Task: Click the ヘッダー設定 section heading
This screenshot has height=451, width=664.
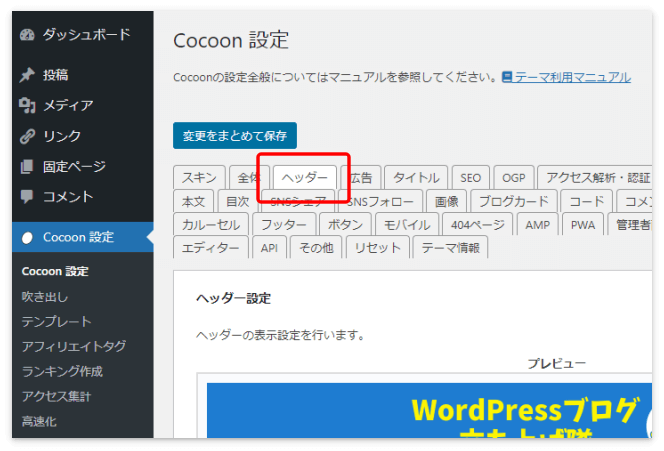Action: [x=233, y=299]
